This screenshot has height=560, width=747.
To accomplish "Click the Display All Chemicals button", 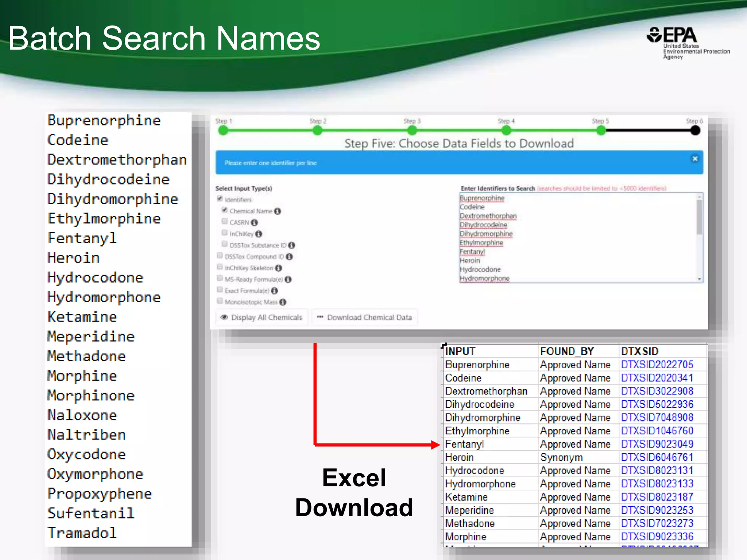I will 262,317.
